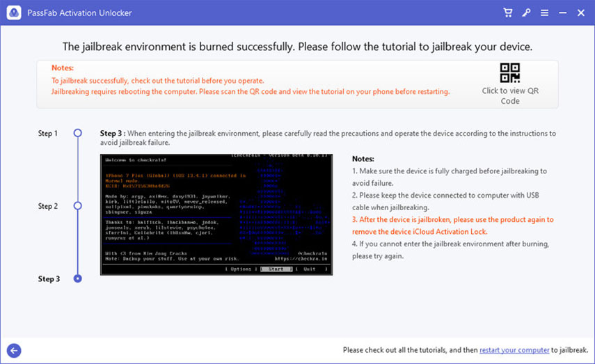The image size is (595, 364).
Task: Select the Step 1 circle marker
Action: pos(77,132)
